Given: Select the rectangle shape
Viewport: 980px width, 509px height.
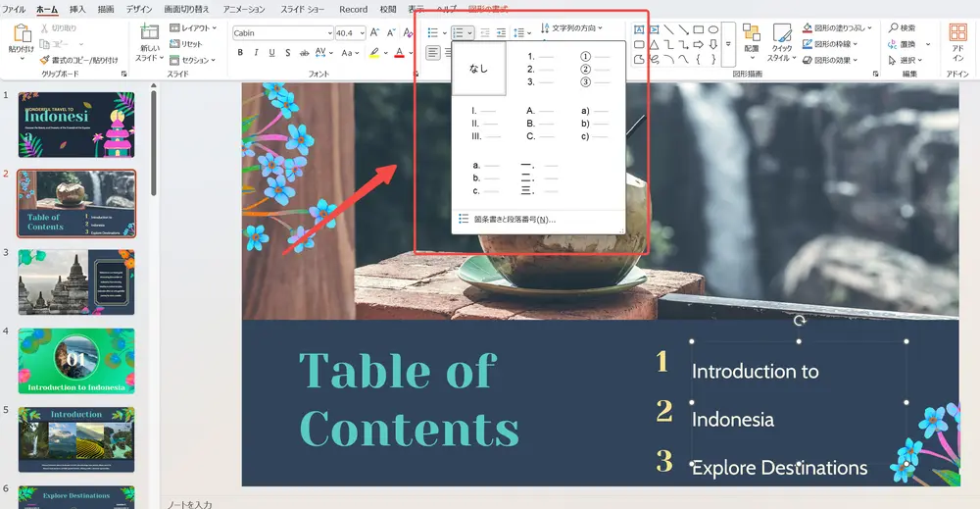Looking at the screenshot, I should click(x=699, y=29).
